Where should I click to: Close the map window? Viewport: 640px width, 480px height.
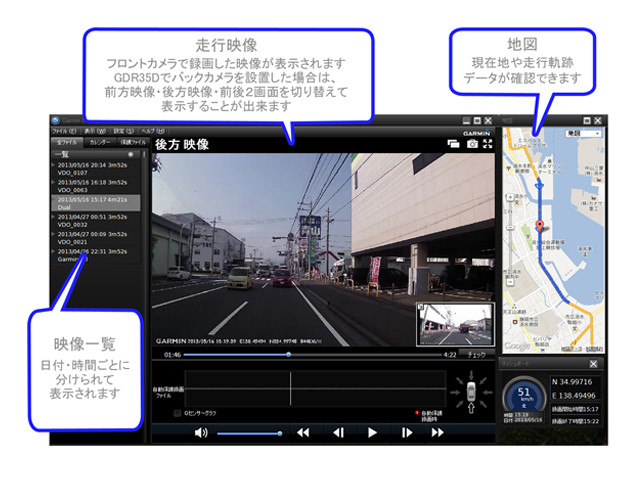point(598,120)
